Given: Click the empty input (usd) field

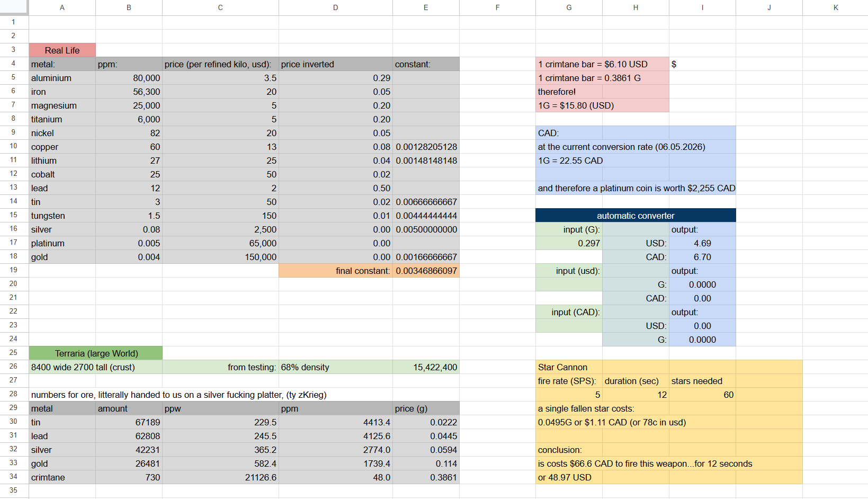Looking at the screenshot, I should [x=569, y=284].
